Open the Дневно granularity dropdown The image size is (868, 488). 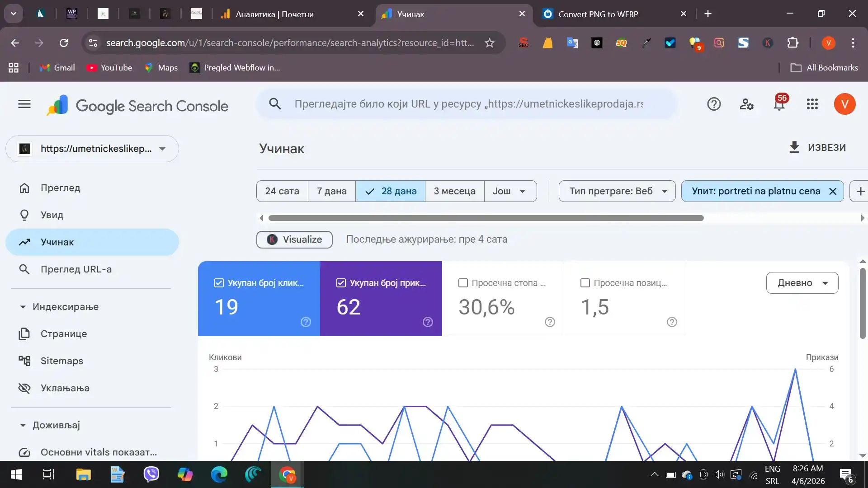tap(802, 283)
